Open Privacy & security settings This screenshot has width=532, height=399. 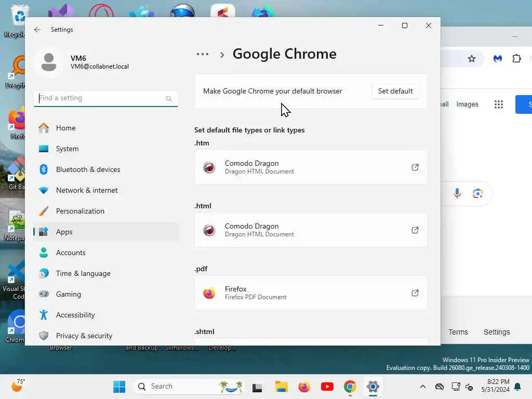coord(106,336)
